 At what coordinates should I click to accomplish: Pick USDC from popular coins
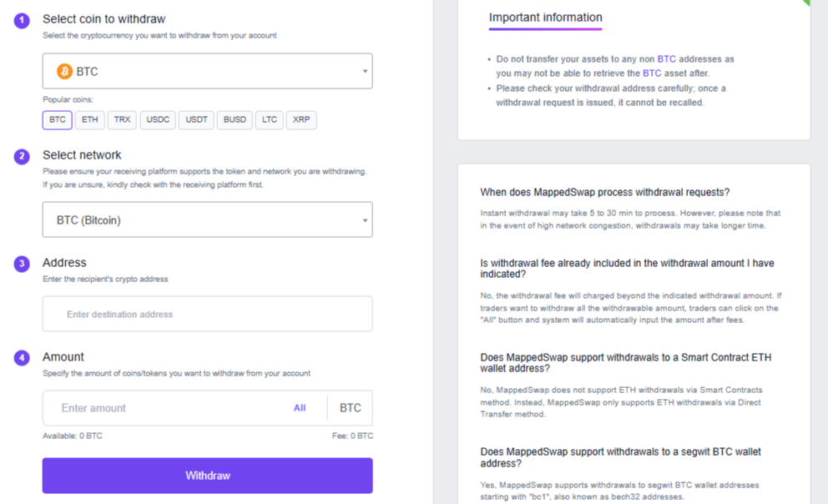click(x=158, y=120)
